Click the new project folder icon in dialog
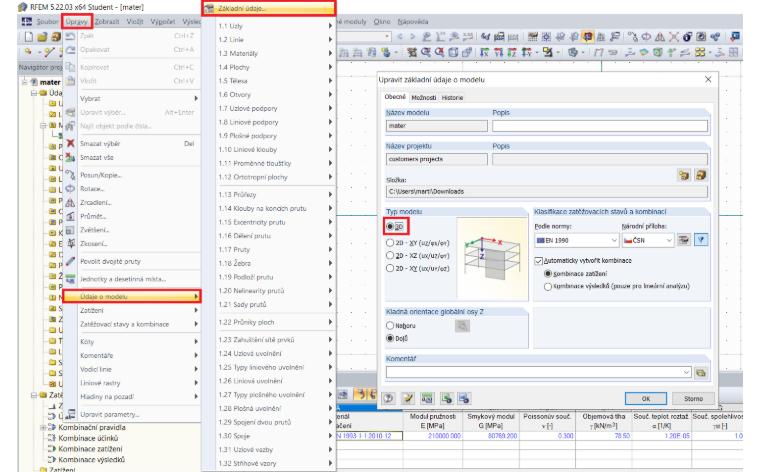 coord(683,175)
